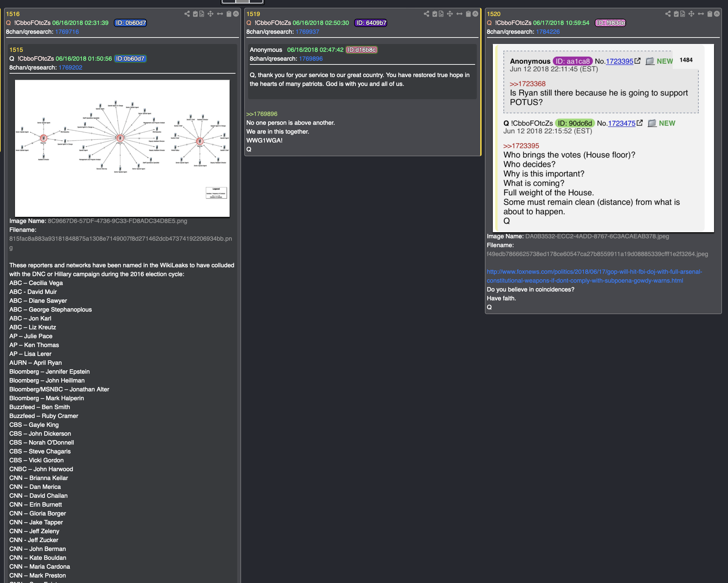This screenshot has width=728, height=583.
Task: Click the line 'ABC – George Stephanoplous'
Action: coord(50,310)
